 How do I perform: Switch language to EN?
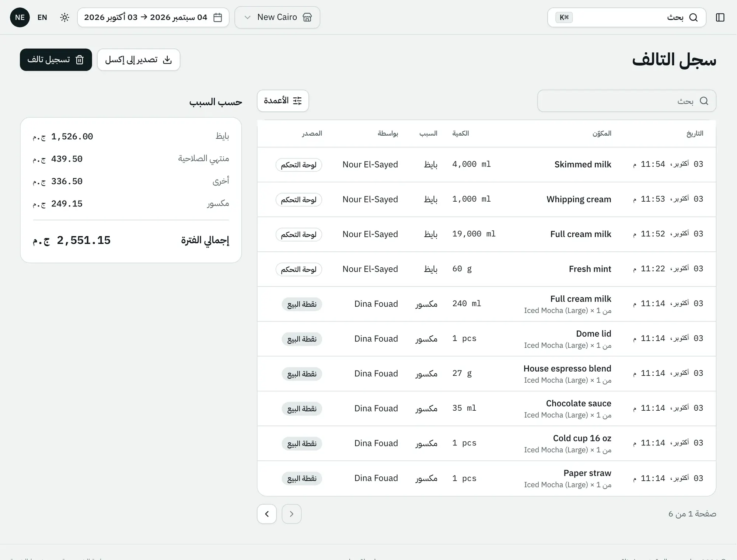(42, 17)
